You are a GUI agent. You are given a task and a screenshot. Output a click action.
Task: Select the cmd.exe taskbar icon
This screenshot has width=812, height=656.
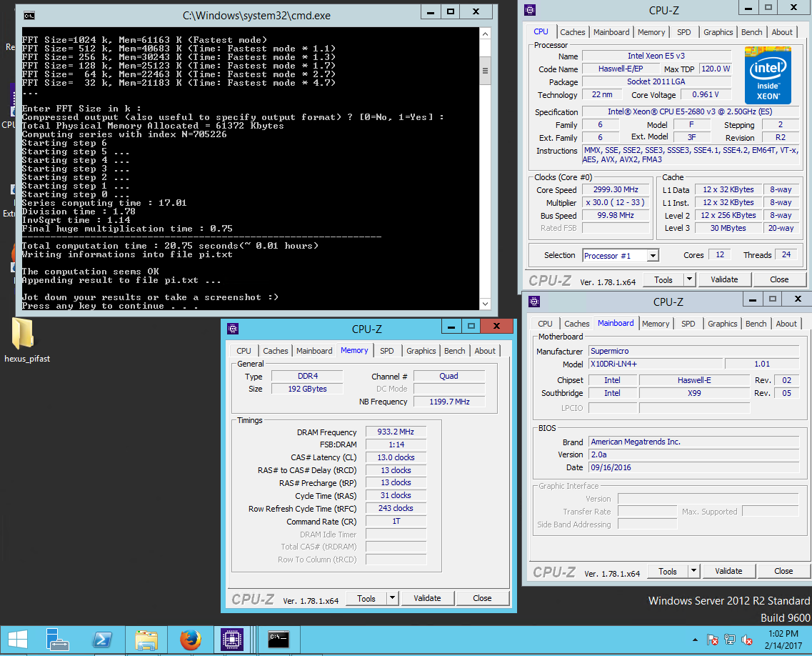click(279, 640)
